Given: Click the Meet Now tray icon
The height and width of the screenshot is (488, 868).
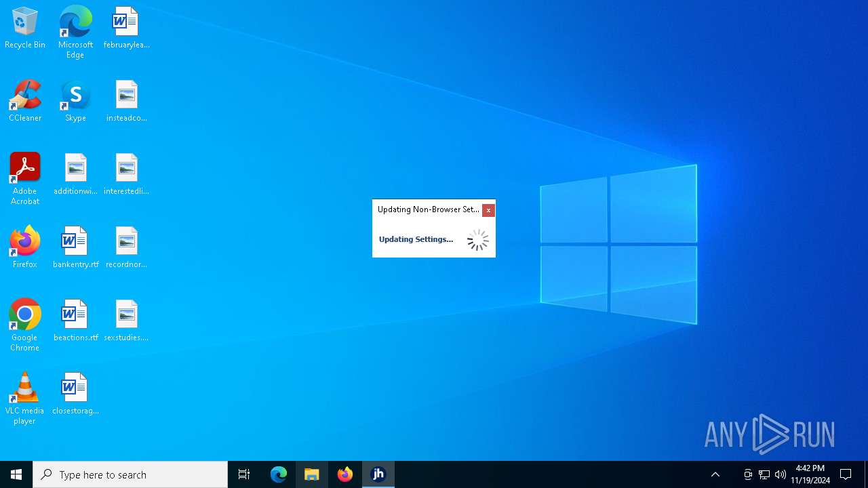Looking at the screenshot, I should [748, 474].
